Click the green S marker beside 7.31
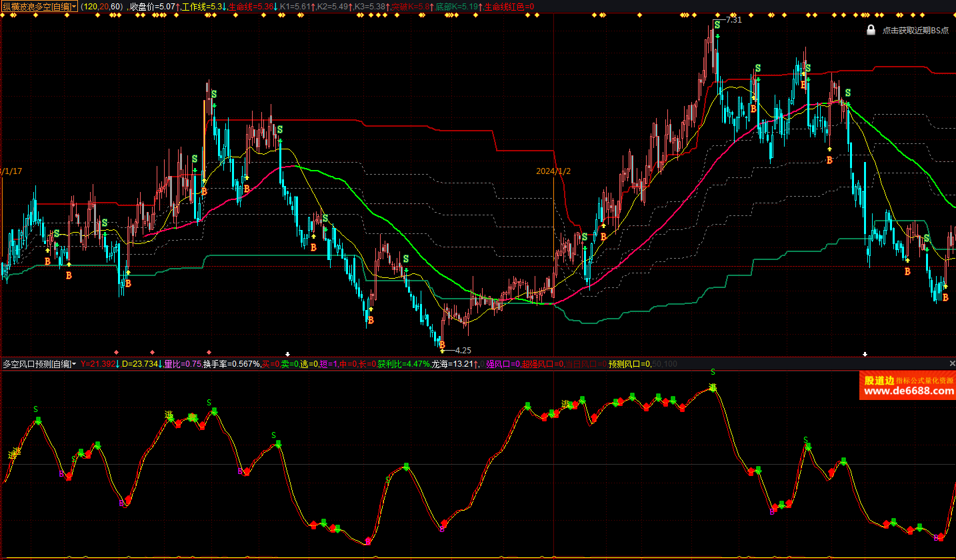Image resolution: width=956 pixels, height=560 pixels. tap(717, 25)
